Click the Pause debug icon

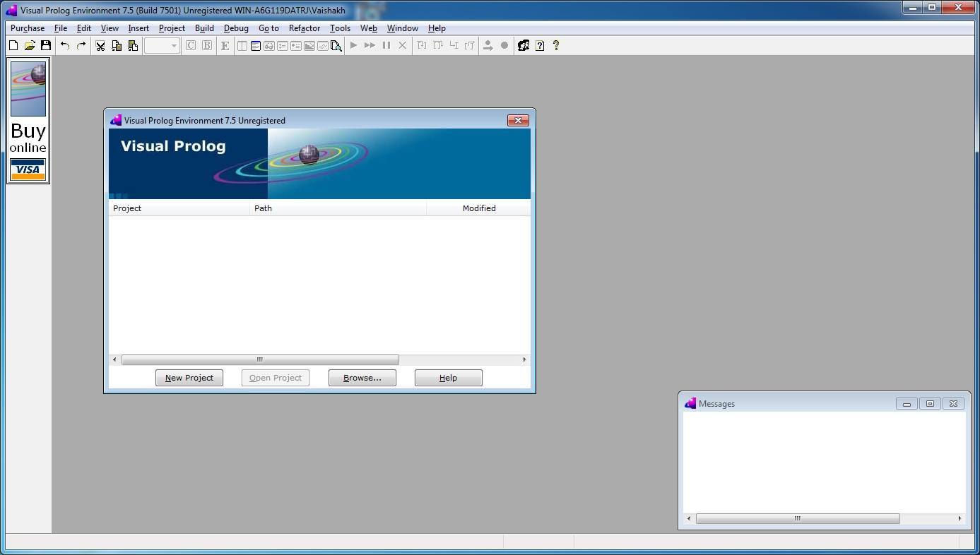(386, 45)
